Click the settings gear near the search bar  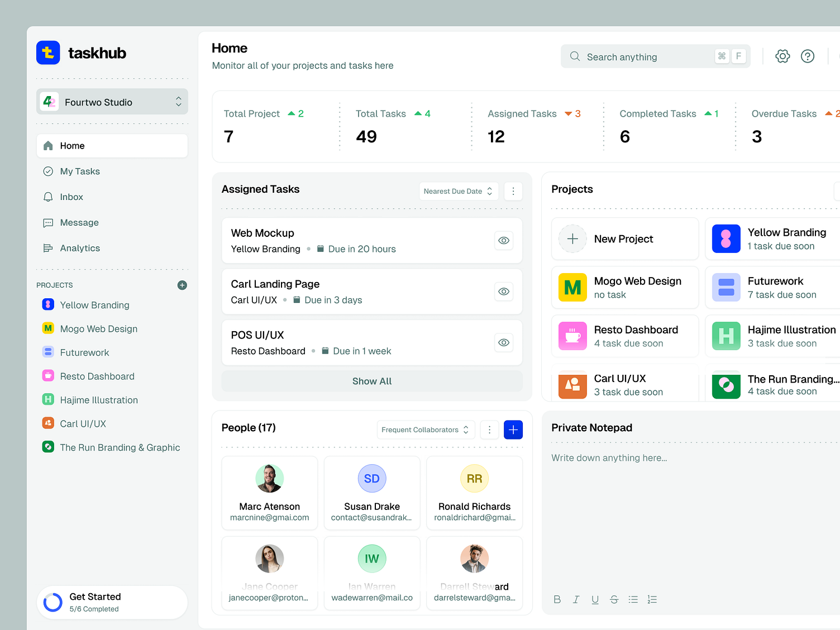(782, 56)
